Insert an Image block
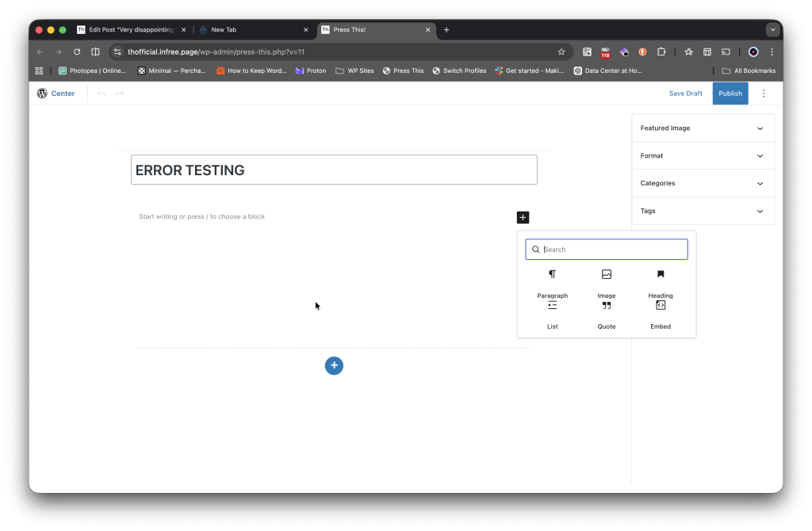The width and height of the screenshot is (812, 531). click(607, 284)
